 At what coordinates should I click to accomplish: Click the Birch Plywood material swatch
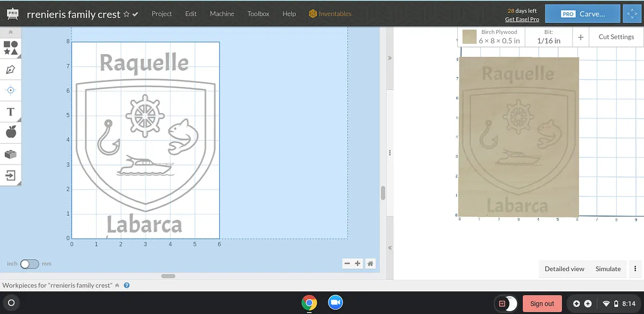[470, 37]
